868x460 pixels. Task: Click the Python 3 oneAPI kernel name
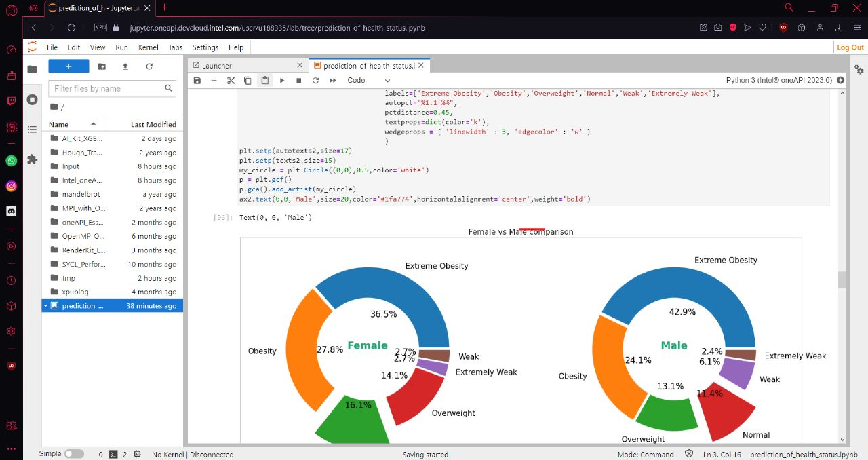click(778, 80)
